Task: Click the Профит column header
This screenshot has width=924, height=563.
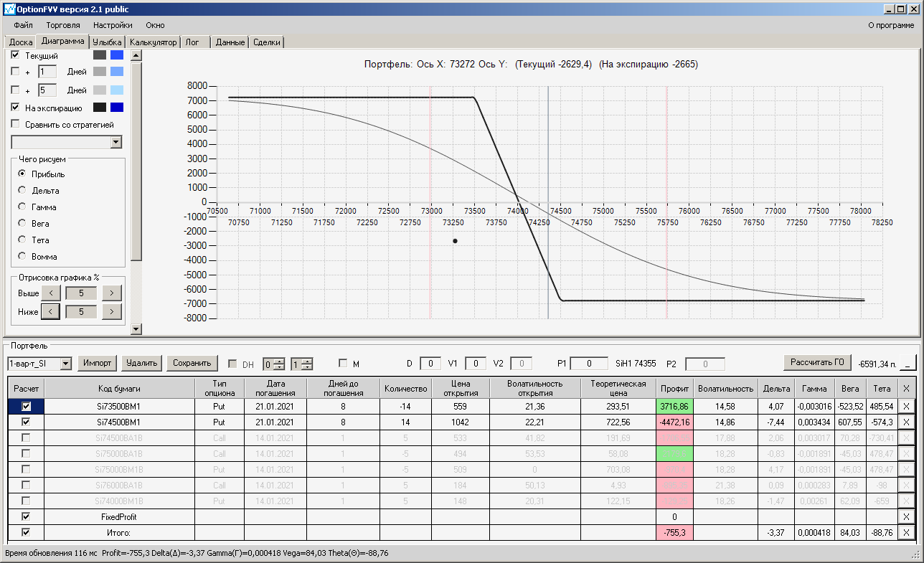Action: pyautogui.click(x=675, y=388)
